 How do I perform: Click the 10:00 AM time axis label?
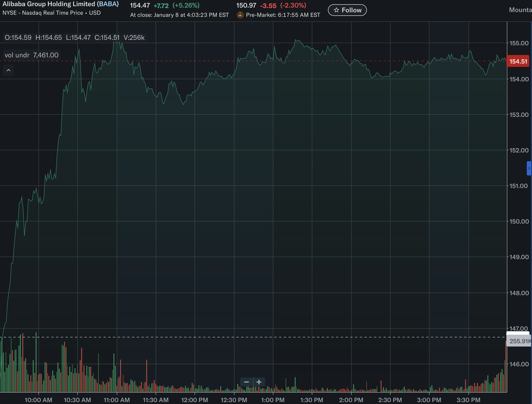[38, 400]
